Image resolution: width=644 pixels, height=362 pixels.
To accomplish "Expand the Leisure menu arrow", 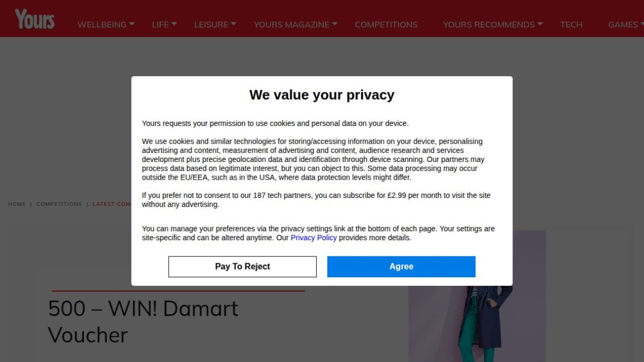I will [x=233, y=24].
